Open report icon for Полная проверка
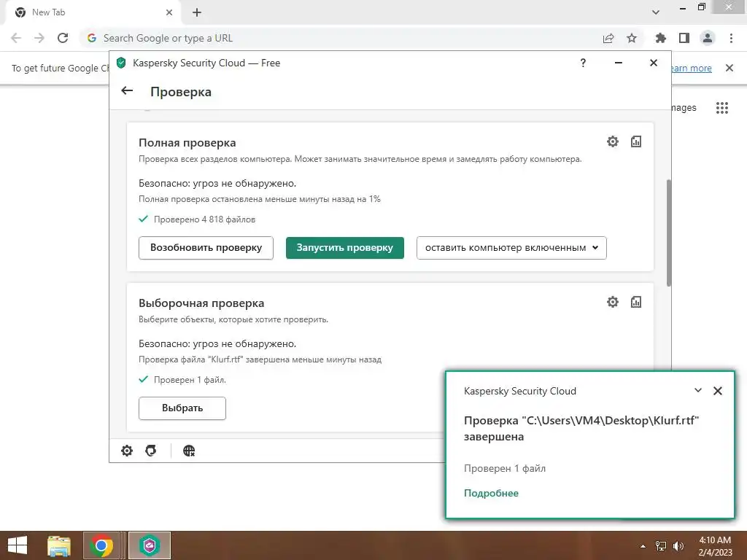747x560 pixels. point(635,141)
